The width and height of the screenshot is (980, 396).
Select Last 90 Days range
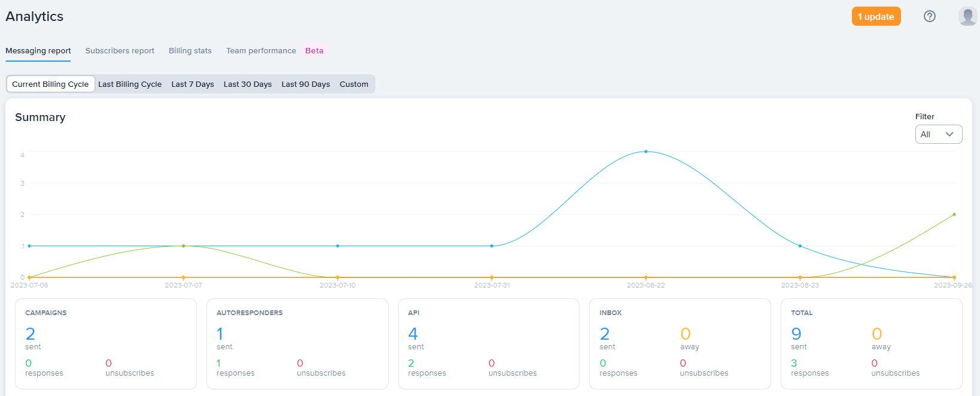click(305, 84)
